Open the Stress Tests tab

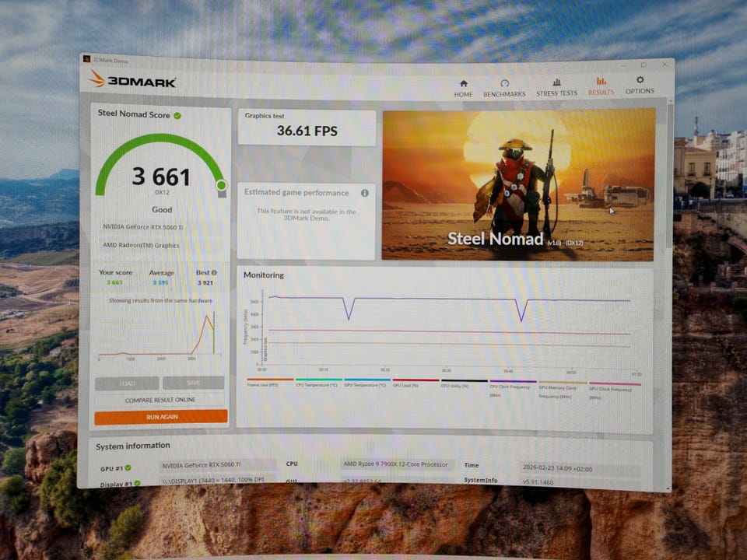556,88
